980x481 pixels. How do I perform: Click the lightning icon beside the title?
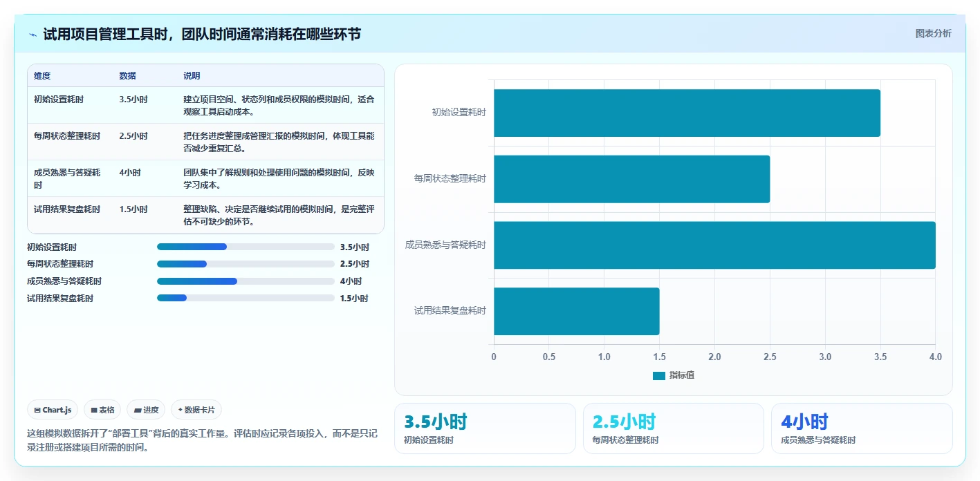(x=33, y=35)
